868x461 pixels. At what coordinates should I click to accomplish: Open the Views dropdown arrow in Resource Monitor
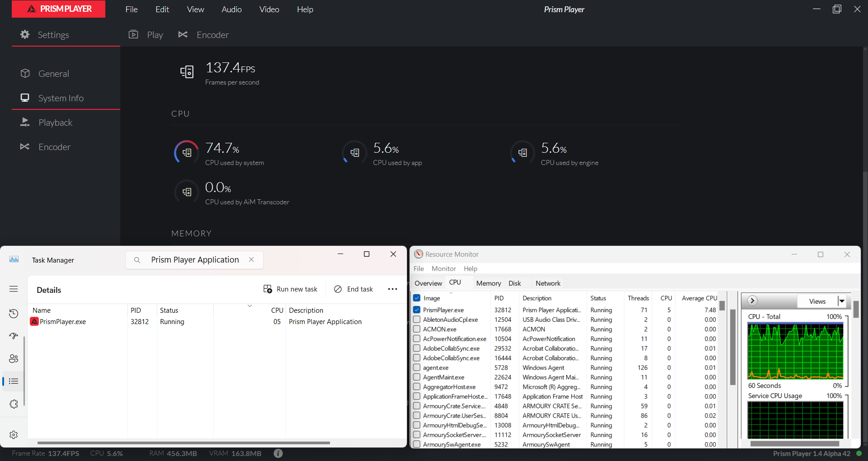point(842,301)
